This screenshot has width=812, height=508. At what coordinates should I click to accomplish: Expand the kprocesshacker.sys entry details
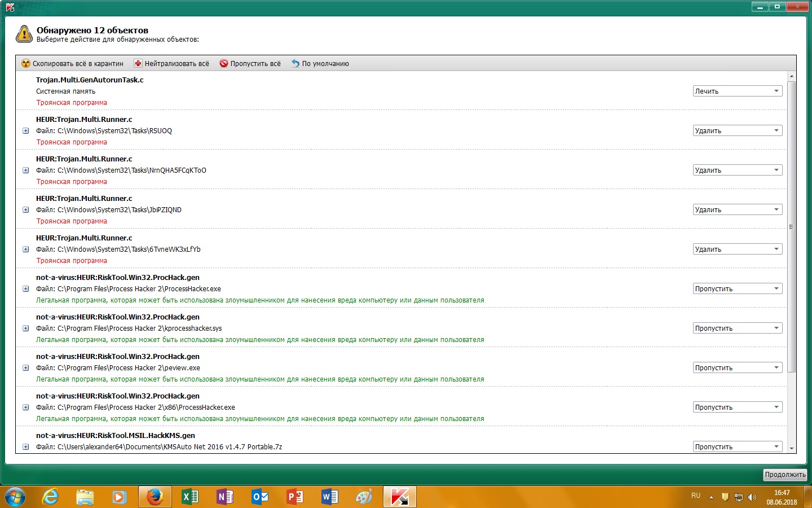[25, 329]
